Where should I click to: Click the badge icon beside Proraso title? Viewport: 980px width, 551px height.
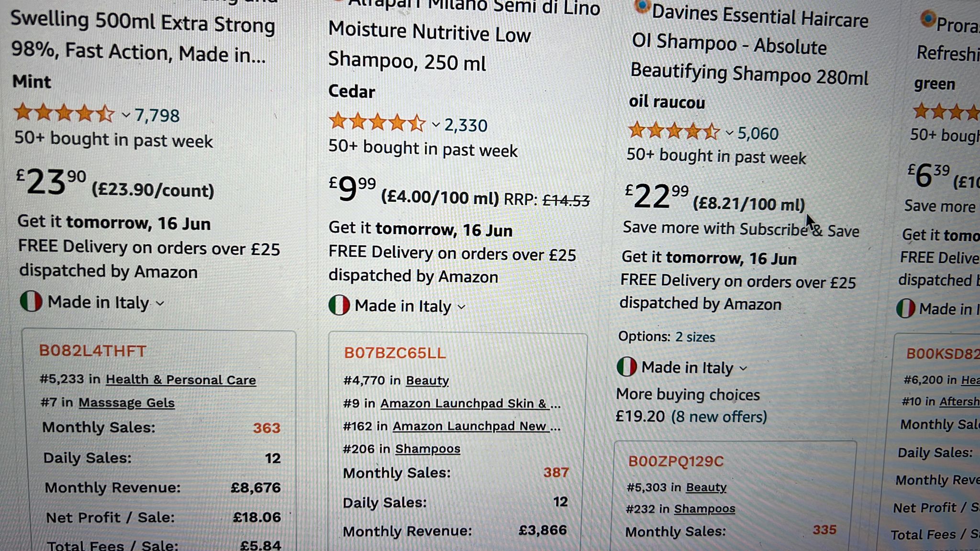(x=927, y=19)
